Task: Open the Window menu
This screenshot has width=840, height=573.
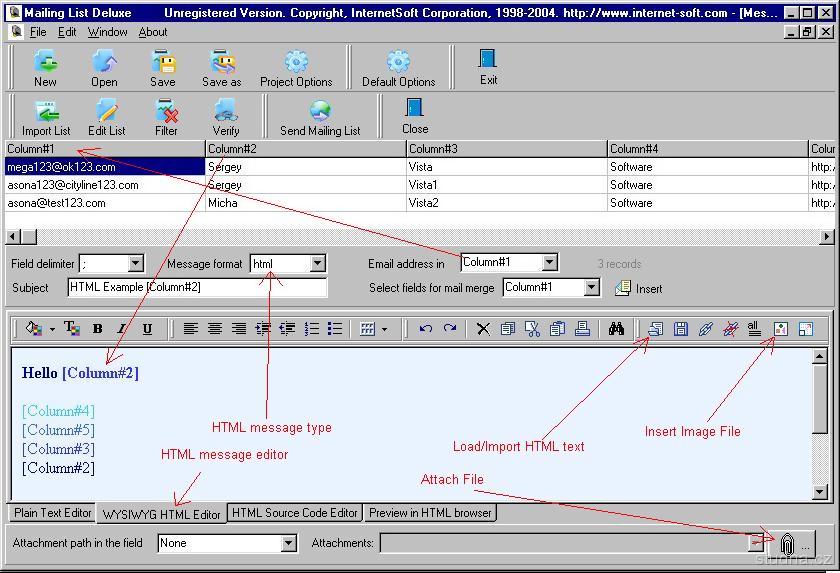Action: (x=107, y=32)
